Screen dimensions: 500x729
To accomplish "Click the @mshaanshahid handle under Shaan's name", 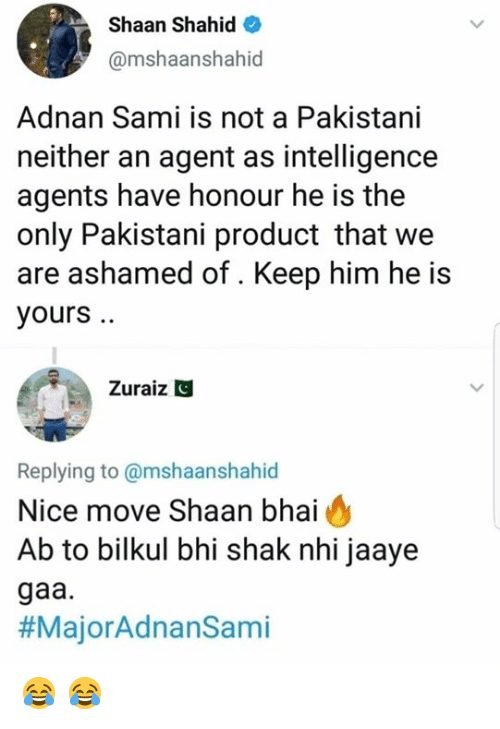I will pos(186,59).
